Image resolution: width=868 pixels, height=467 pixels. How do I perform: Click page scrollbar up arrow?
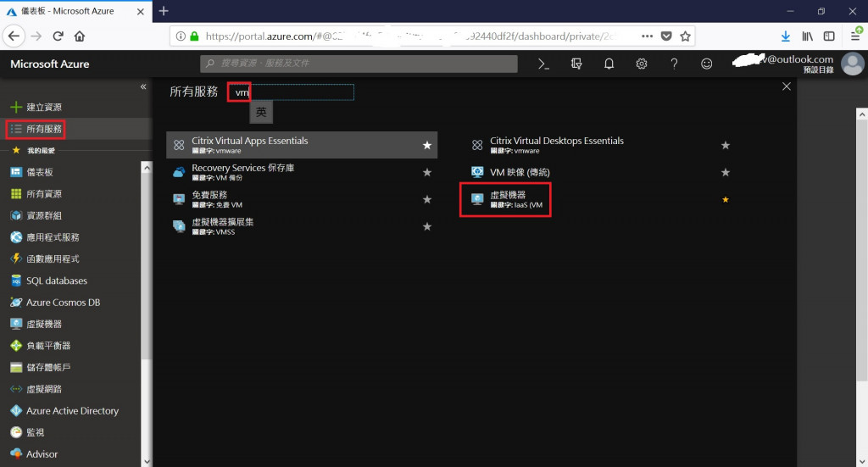(x=862, y=114)
